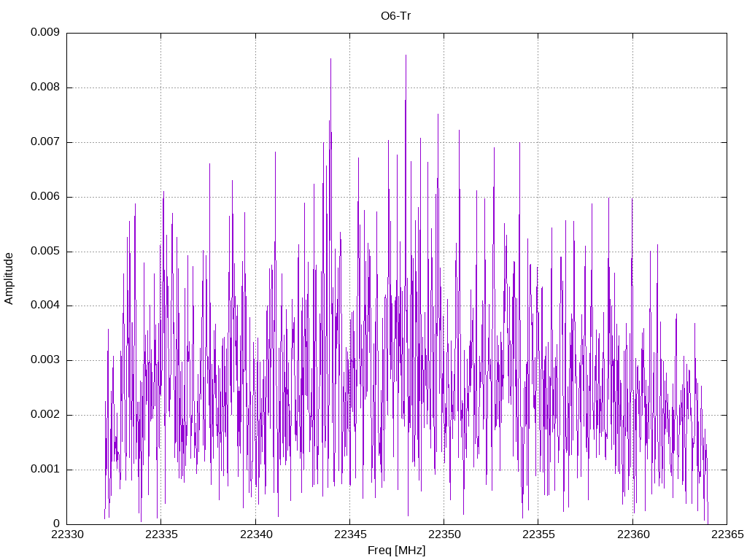Click the y-axis tick value 0.005
Viewport: 747px width, 560px height.
click(45, 252)
